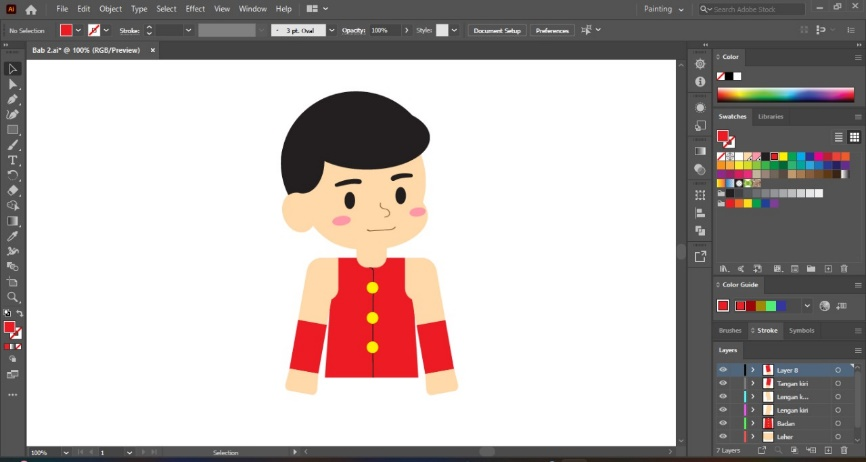Swap fill and stroke colors
This screenshot has width=866, height=462.
point(19,314)
